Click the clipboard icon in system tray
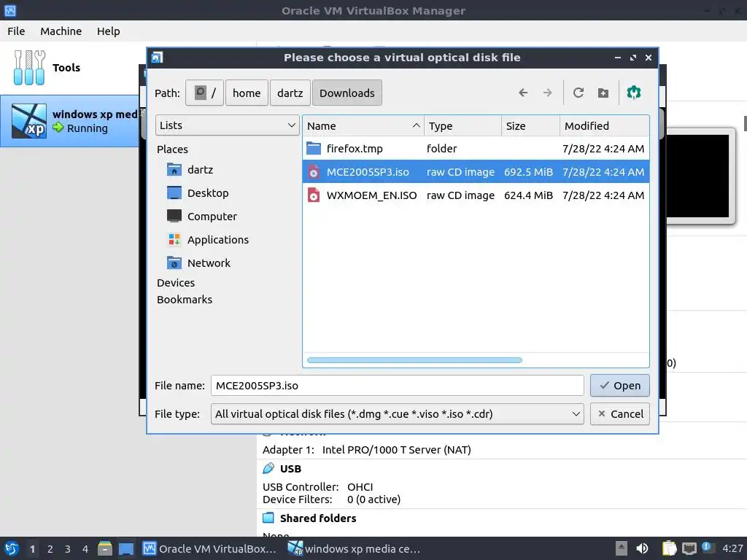747x560 pixels. 669,548
